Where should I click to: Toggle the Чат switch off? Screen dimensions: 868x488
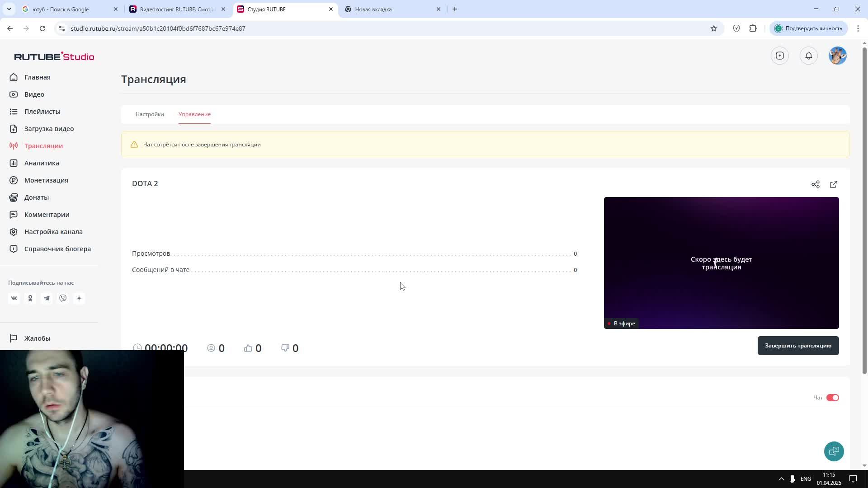(x=832, y=398)
